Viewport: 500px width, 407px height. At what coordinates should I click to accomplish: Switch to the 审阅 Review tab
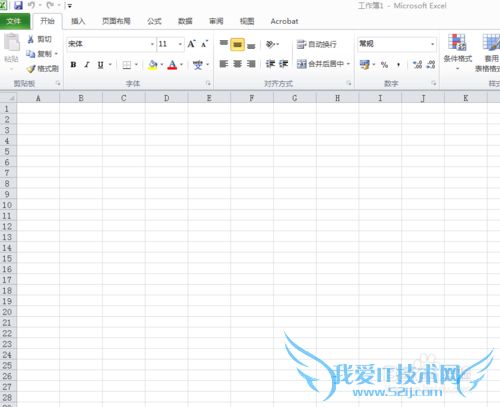[216, 21]
